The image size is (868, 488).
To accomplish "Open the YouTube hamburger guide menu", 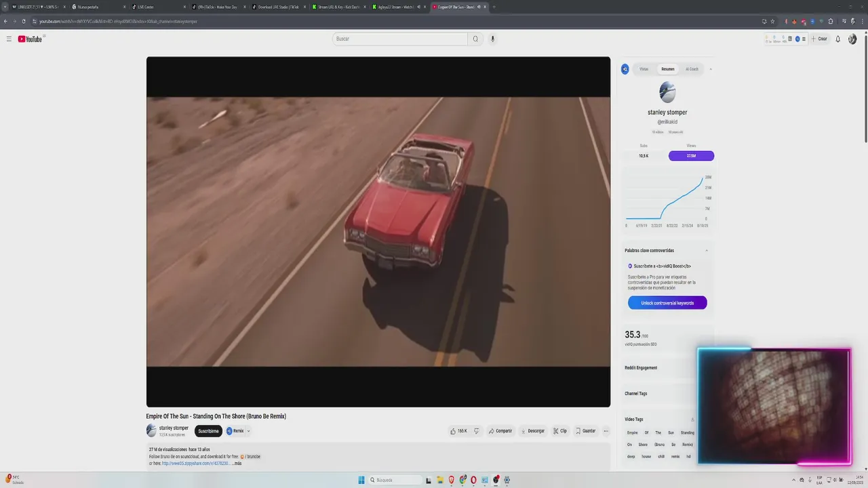I will coord(9,39).
